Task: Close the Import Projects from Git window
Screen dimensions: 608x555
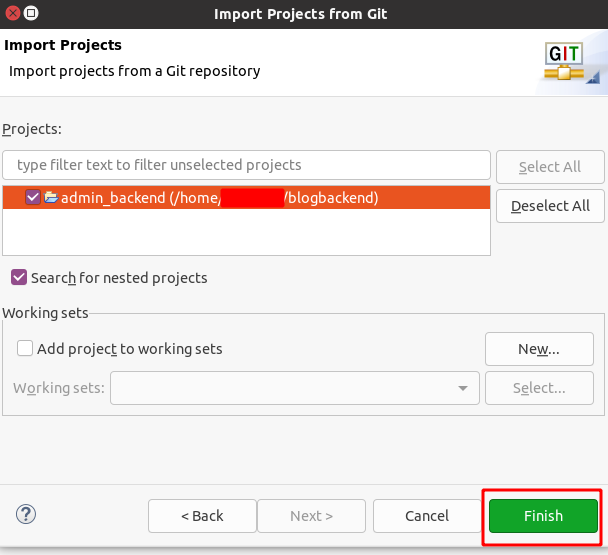Action: point(13,14)
